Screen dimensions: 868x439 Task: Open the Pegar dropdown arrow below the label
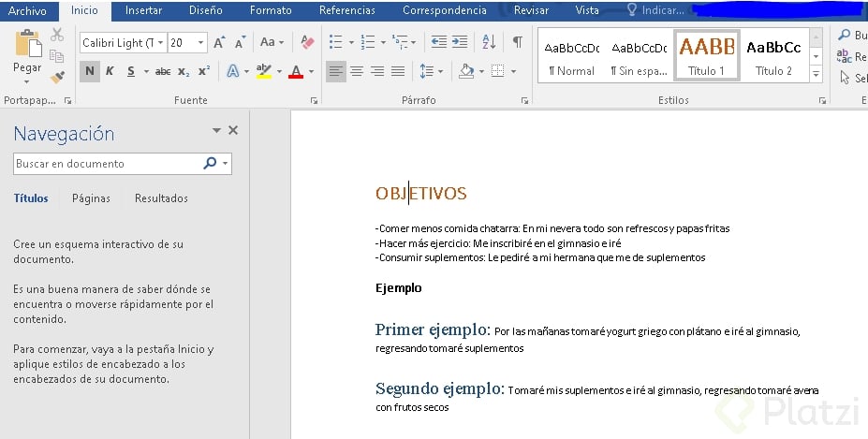point(26,82)
